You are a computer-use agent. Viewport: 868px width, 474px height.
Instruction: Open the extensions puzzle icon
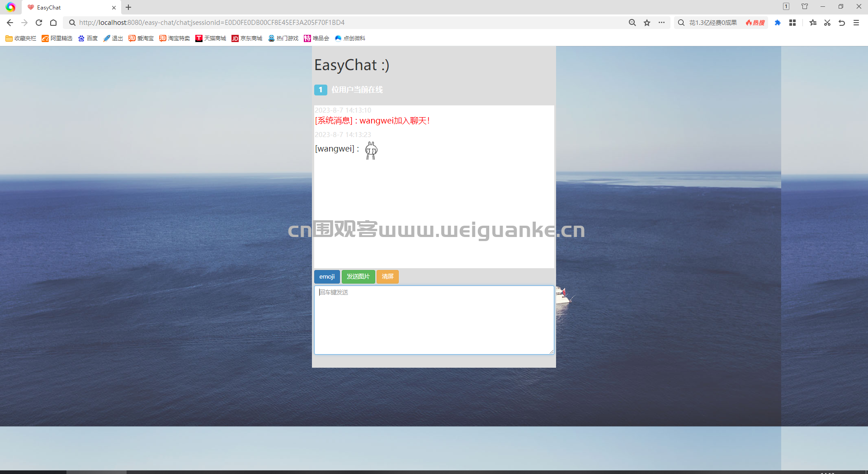(x=778, y=23)
